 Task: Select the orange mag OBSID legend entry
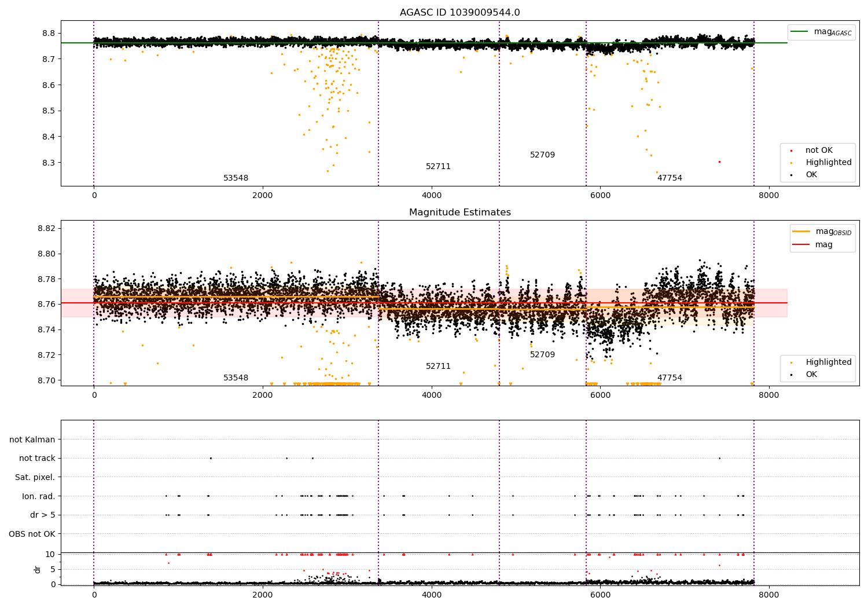coord(822,232)
